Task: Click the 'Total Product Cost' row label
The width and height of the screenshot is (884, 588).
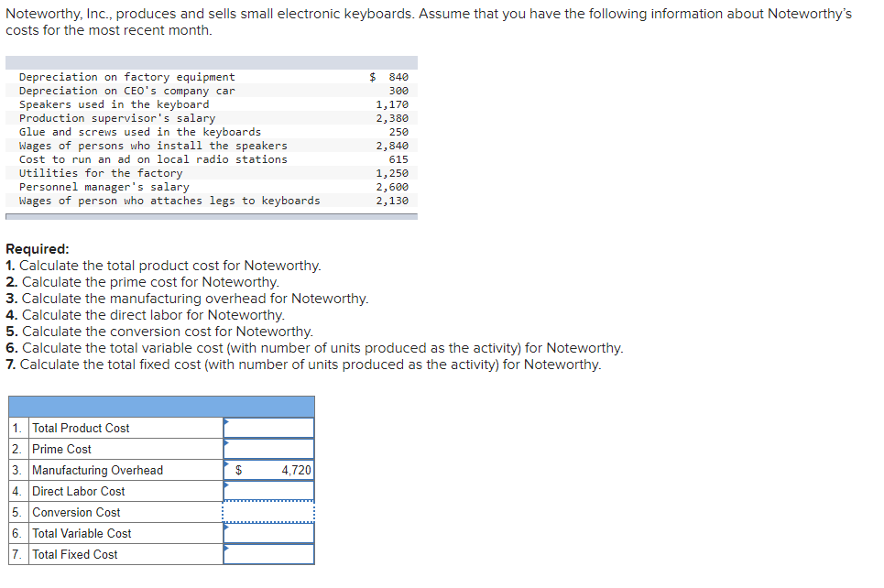Action: 81,428
